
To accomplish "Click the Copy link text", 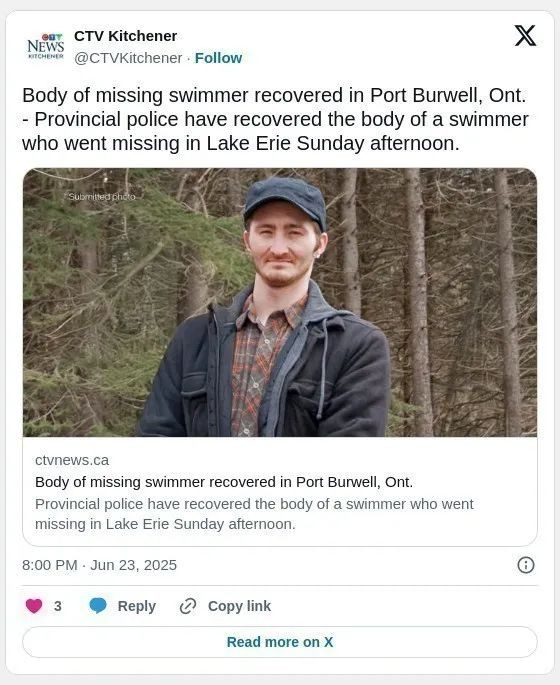I will click(x=239, y=606).
